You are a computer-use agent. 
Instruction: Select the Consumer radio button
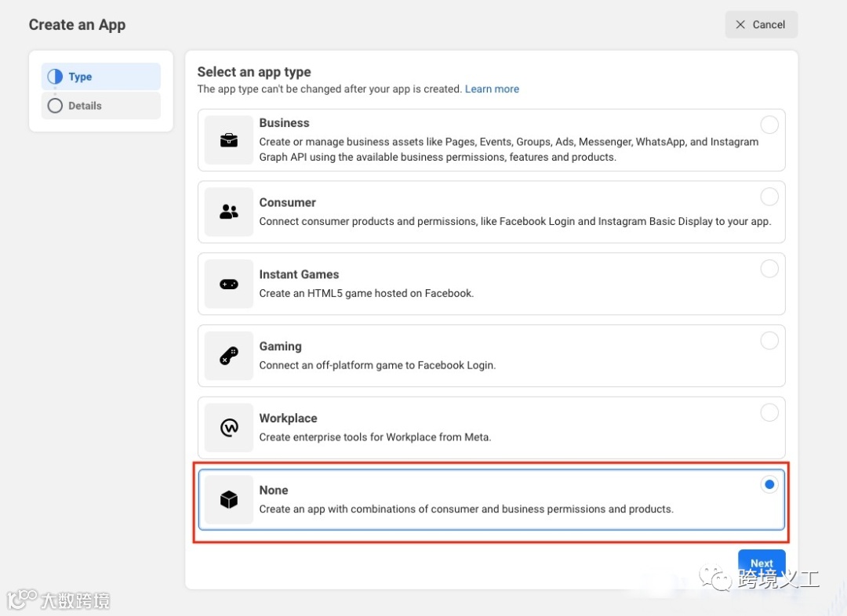click(x=769, y=197)
